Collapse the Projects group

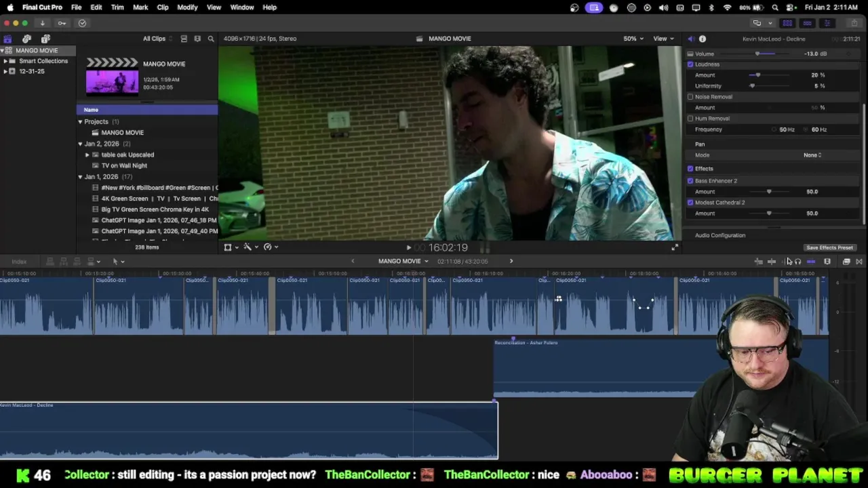click(80, 122)
